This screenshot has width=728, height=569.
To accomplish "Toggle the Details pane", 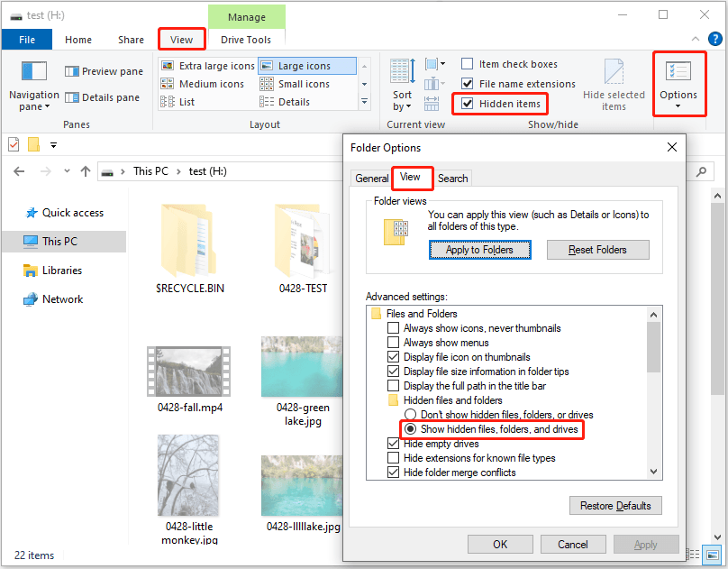I will [x=102, y=97].
